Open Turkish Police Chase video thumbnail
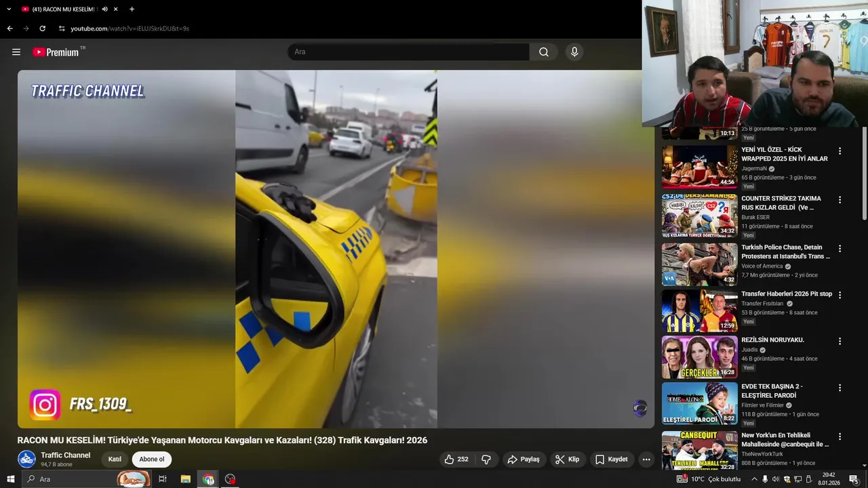The width and height of the screenshot is (868, 488). coord(699,264)
